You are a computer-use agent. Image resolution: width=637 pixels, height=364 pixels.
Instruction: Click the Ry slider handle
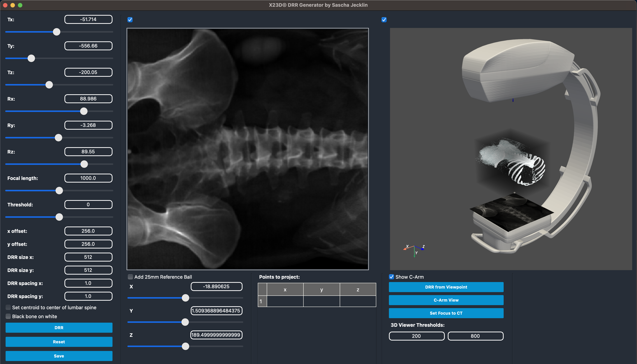(58, 138)
